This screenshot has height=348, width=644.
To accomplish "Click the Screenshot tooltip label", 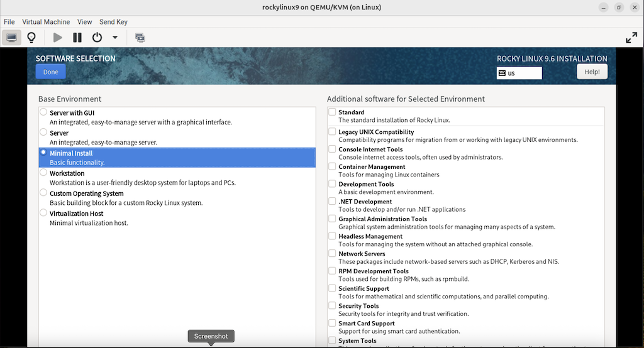I will point(211,336).
